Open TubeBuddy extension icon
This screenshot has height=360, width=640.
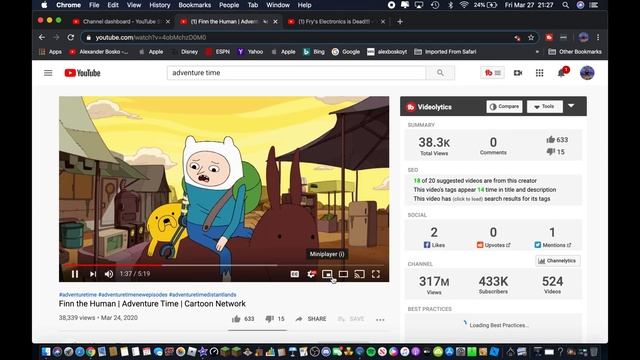[x=549, y=38]
